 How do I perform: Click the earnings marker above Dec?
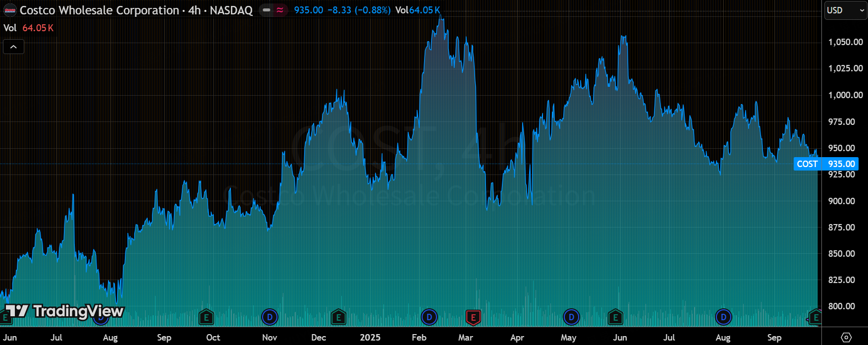(338, 317)
